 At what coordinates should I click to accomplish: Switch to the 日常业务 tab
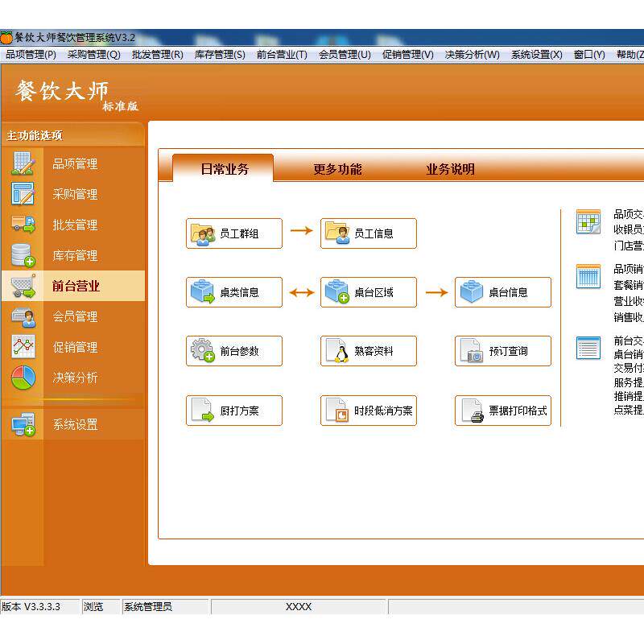[225, 168]
